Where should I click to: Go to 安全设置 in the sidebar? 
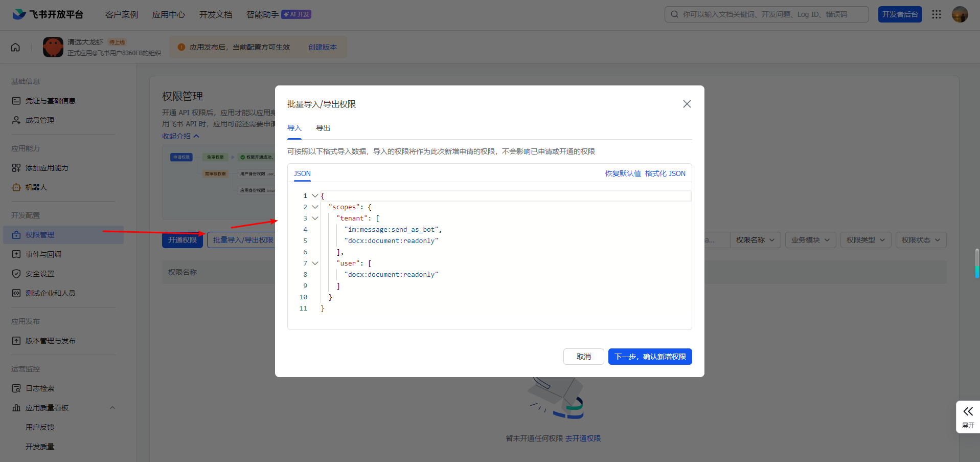(39, 273)
